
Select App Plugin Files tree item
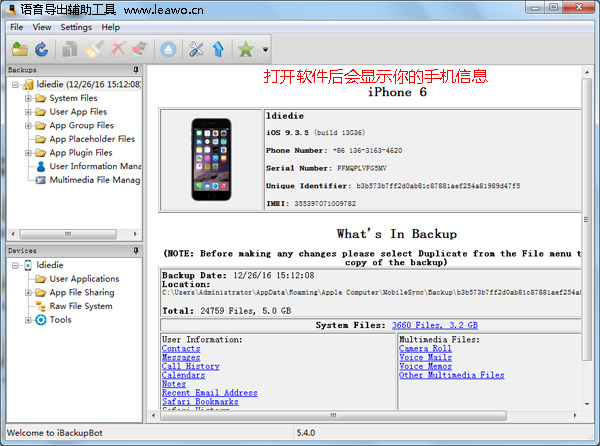click(x=81, y=153)
